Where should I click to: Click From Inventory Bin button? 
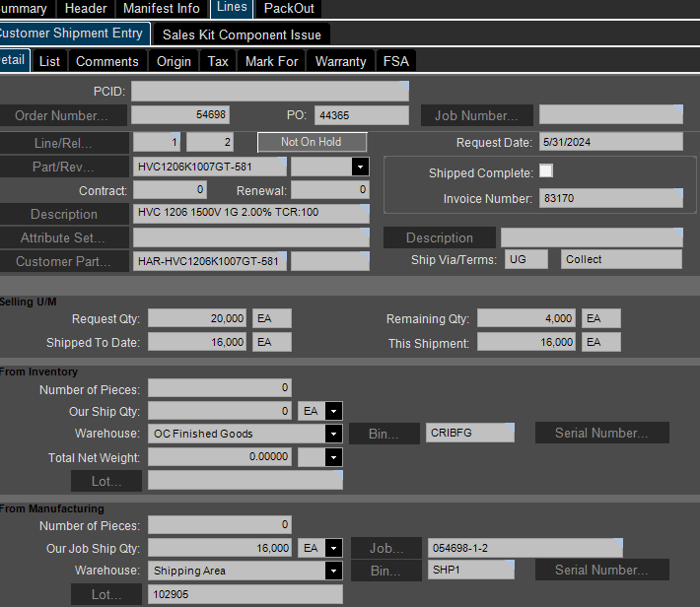(384, 434)
